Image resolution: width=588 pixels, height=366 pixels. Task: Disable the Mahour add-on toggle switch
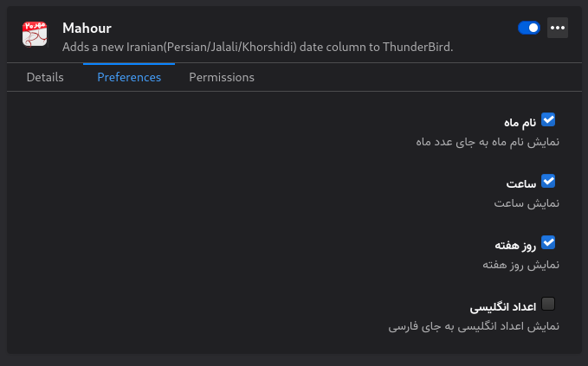coord(528,29)
